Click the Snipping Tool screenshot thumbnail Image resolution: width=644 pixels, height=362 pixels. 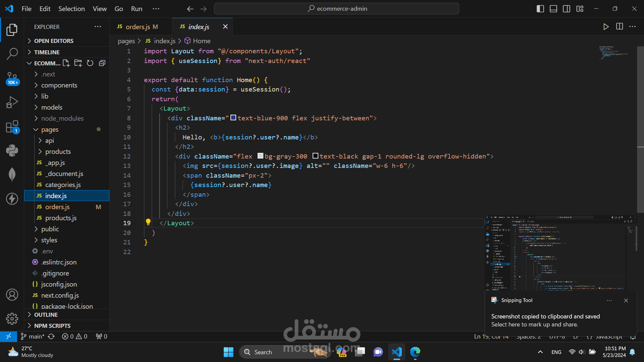point(560,253)
